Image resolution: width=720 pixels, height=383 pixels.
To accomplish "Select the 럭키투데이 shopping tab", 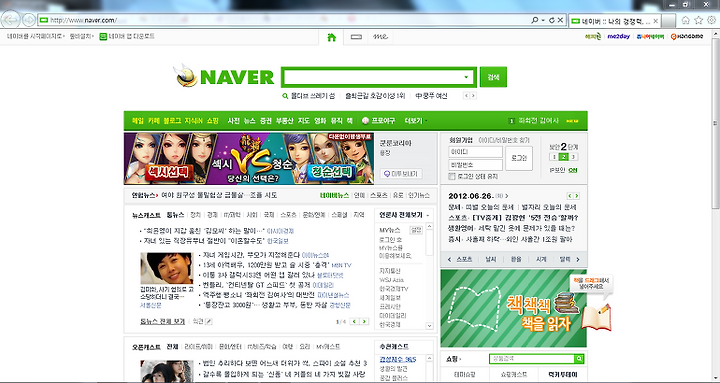I will [563, 375].
